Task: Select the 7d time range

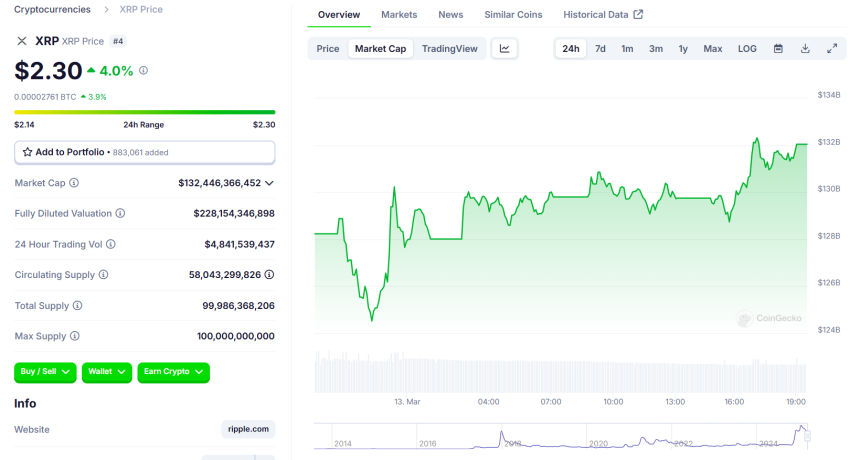Action: [x=600, y=48]
